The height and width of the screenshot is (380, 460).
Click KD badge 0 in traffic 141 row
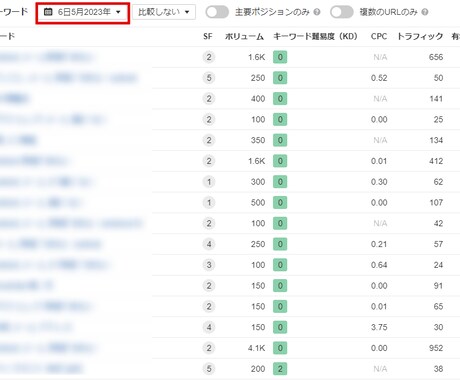tap(280, 99)
